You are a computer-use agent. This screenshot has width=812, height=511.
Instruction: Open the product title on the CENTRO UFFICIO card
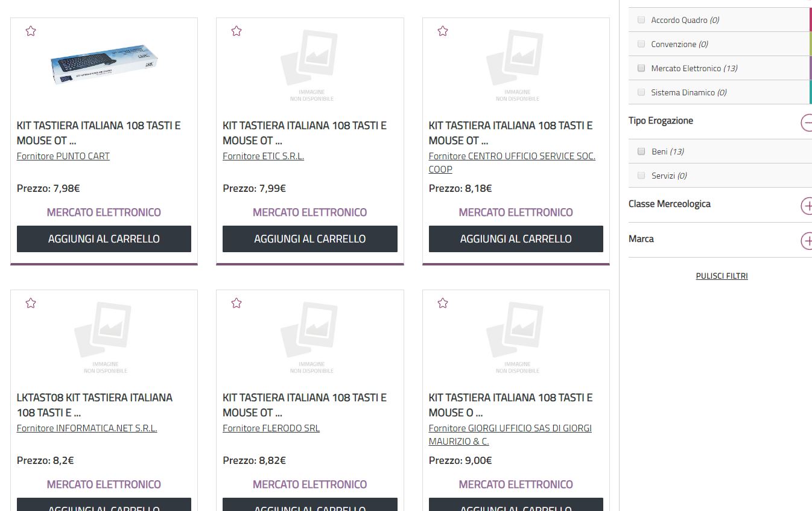pos(511,133)
